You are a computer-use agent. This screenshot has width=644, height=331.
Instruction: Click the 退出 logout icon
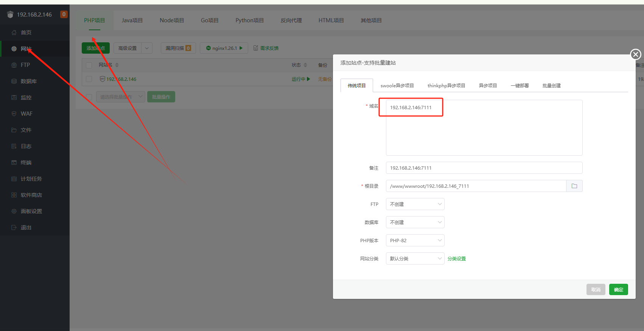[14, 227]
